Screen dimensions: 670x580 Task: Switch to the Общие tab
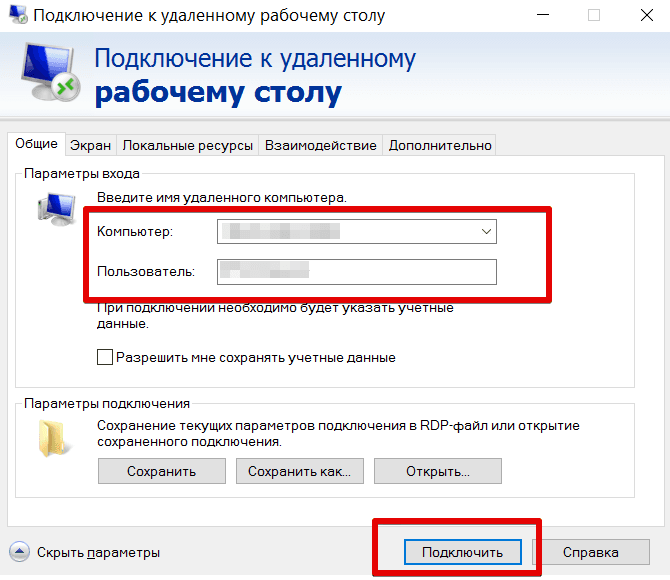[x=36, y=144]
